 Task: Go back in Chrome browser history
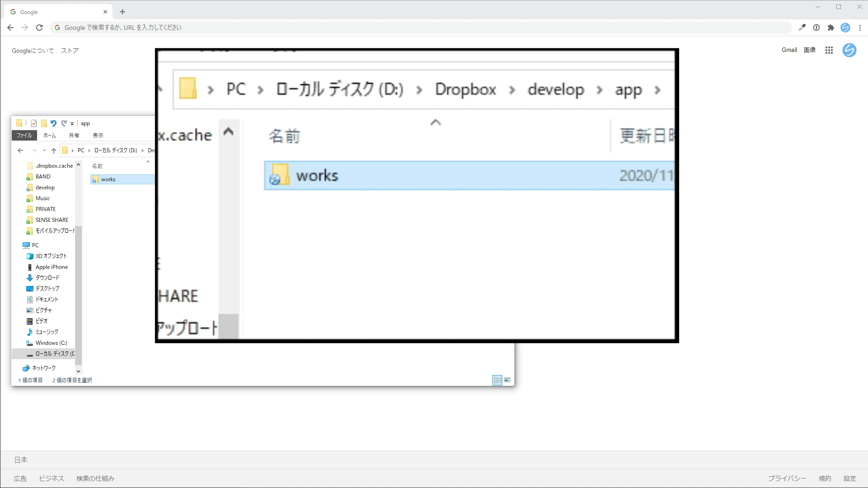point(10,28)
